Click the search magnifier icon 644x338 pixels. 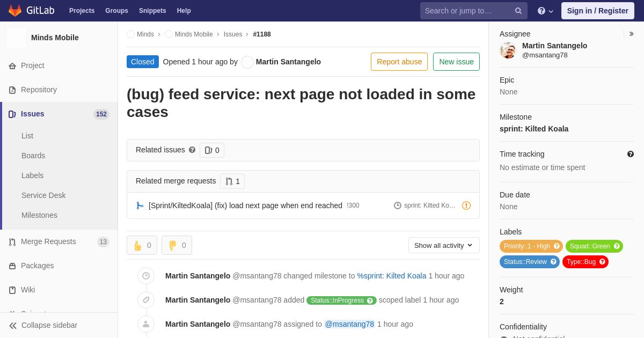pyautogui.click(x=518, y=11)
